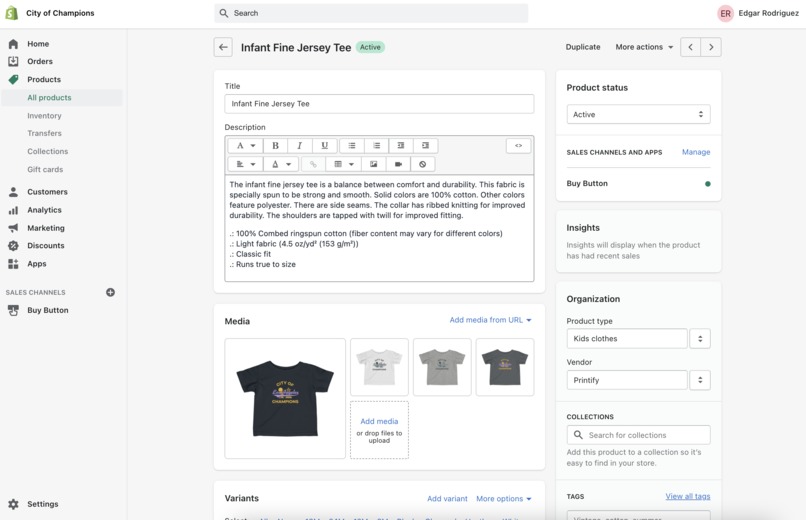Open Customers page

47,192
